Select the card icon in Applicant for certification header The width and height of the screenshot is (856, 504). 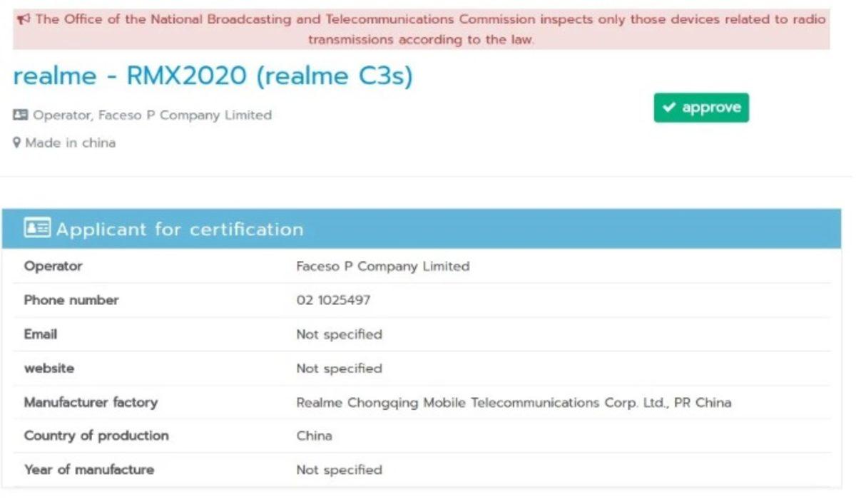coord(39,228)
